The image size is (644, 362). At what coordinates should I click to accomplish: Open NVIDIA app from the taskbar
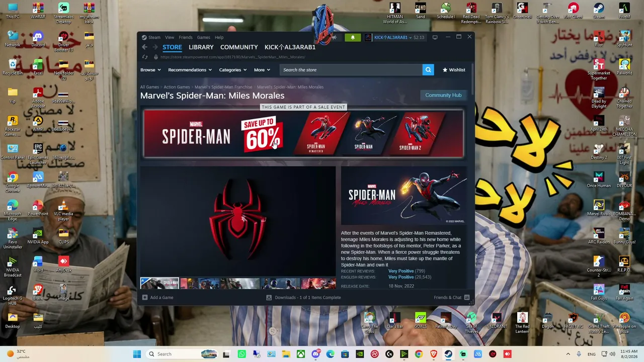[x=360, y=354]
